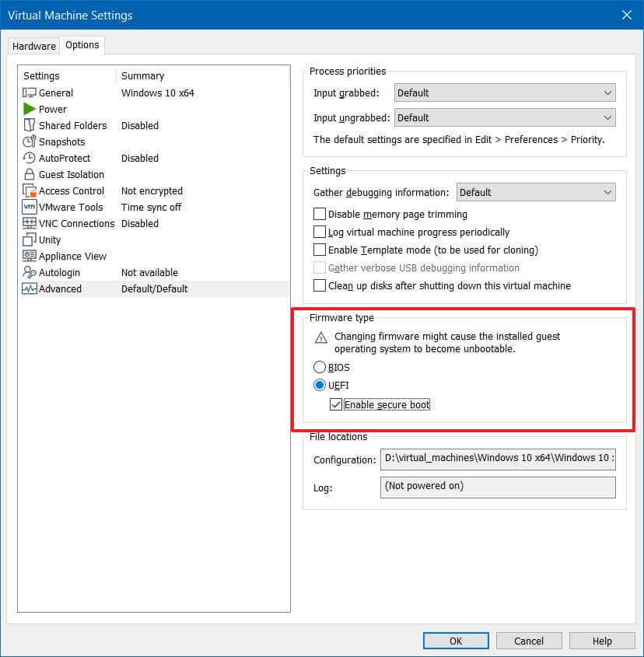644x657 pixels.
Task: Select the BIOS firmware radio button
Action: coord(320,367)
